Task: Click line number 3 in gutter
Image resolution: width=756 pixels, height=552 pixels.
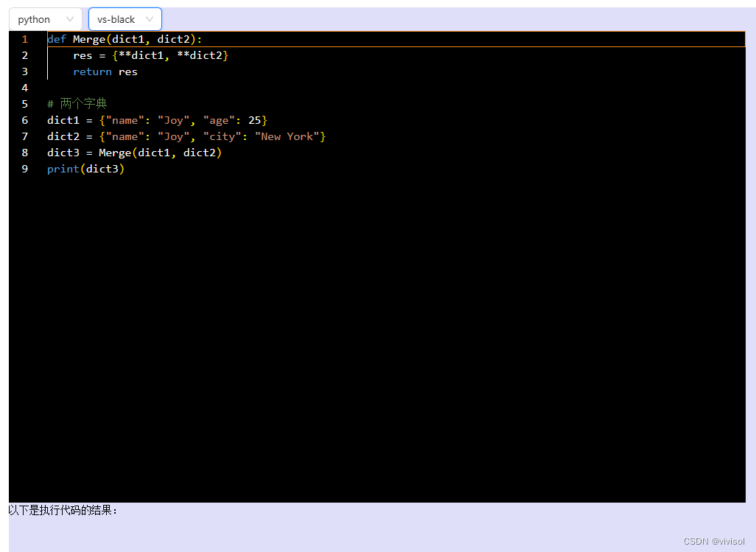Action: coord(24,71)
